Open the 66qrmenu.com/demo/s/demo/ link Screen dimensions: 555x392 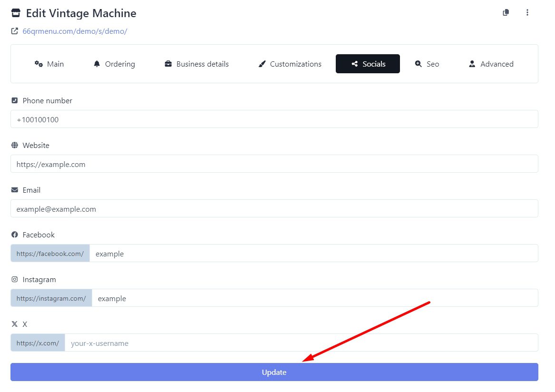pyautogui.click(x=75, y=31)
